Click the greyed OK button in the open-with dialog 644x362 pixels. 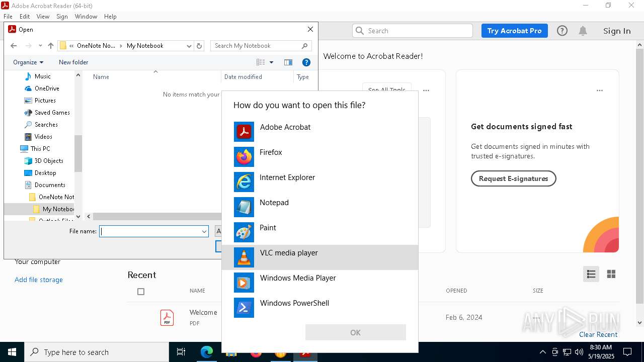355,332
